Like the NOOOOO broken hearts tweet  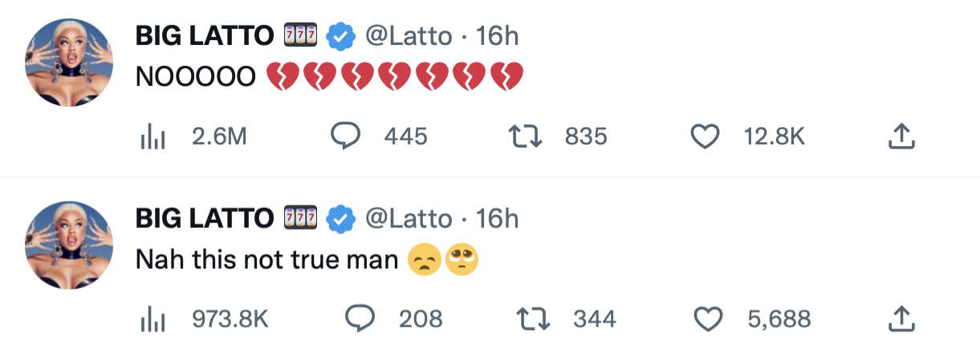(x=706, y=136)
